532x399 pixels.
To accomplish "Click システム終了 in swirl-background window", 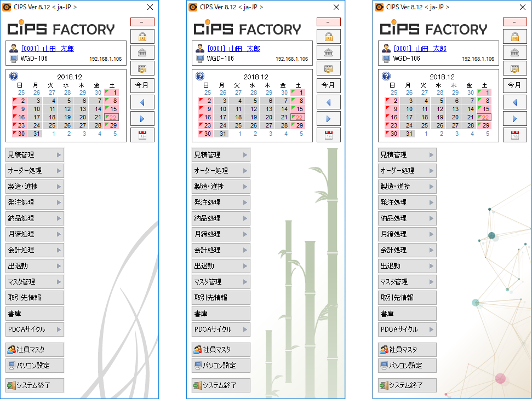I will (35, 385).
